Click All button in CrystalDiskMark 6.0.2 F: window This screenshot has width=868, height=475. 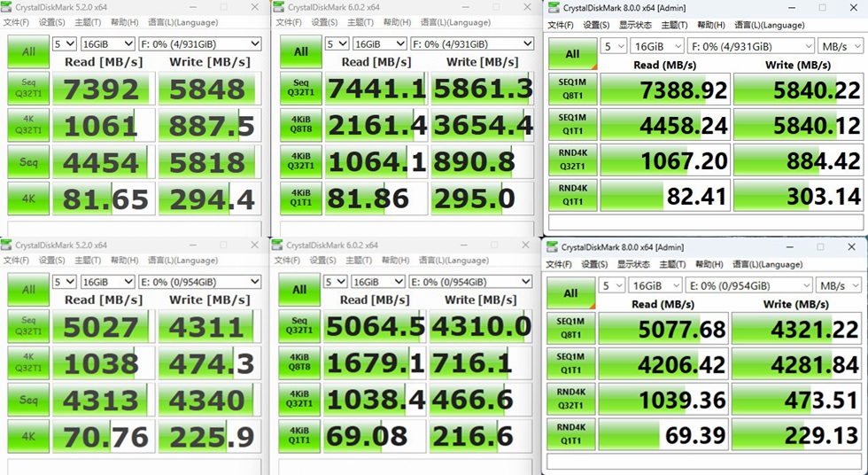[x=300, y=52]
